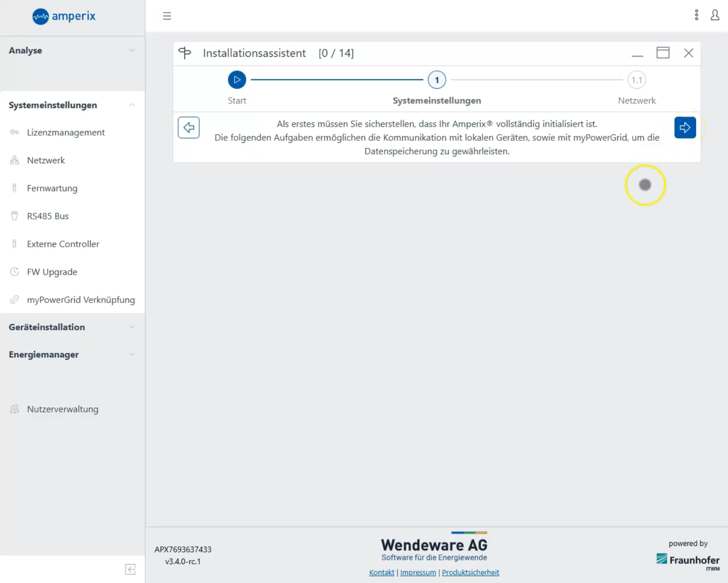Maximize the Installationsassistent panel
Image resolution: width=728 pixels, height=583 pixels.
(663, 53)
